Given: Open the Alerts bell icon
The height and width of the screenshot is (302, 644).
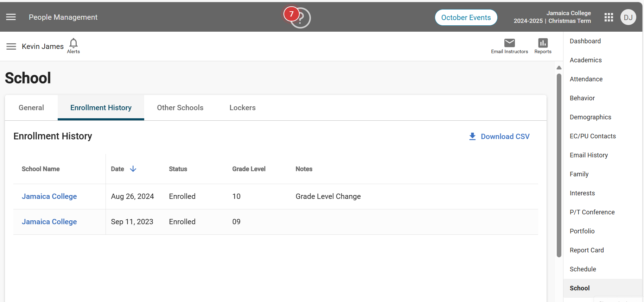Looking at the screenshot, I should 74,46.
